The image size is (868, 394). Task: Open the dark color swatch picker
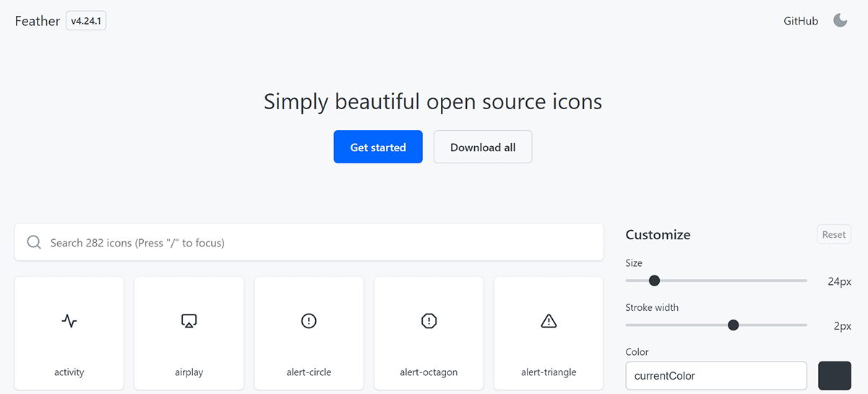[x=835, y=376]
